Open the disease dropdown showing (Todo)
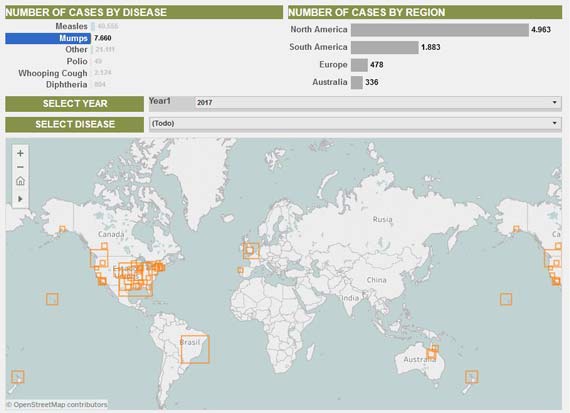Screen dimensions: 570x413 355,124
